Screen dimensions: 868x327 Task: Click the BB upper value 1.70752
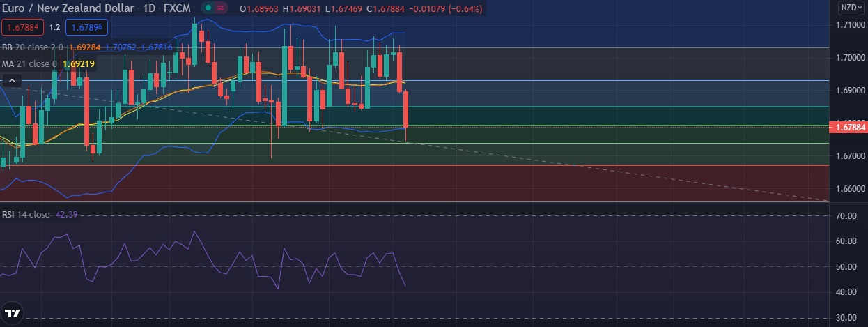coord(121,47)
